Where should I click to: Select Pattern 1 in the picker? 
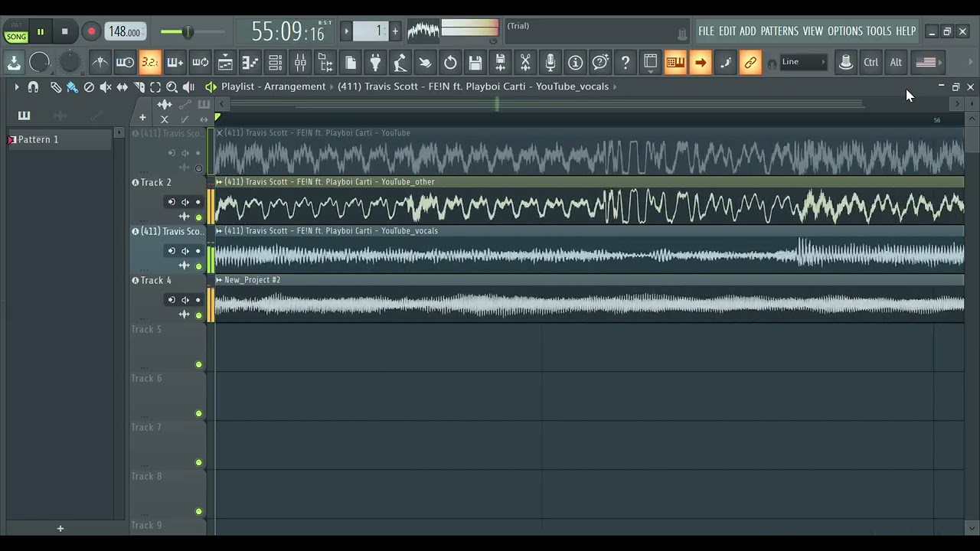tap(60, 139)
